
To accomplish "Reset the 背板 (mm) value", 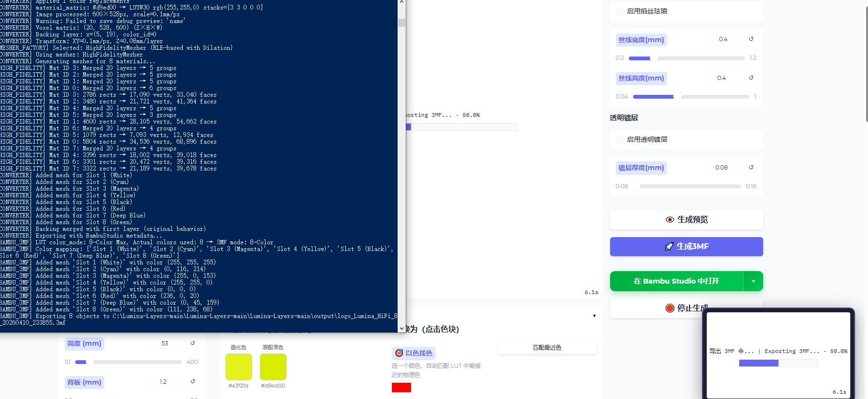I will click(x=192, y=382).
